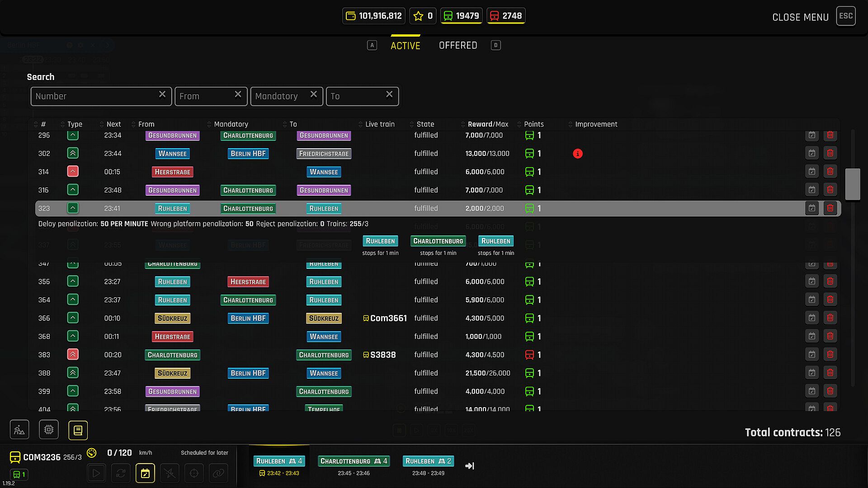The image size is (868, 488).
Task: Click the contracts list scrollbar thumb
Action: point(853,184)
